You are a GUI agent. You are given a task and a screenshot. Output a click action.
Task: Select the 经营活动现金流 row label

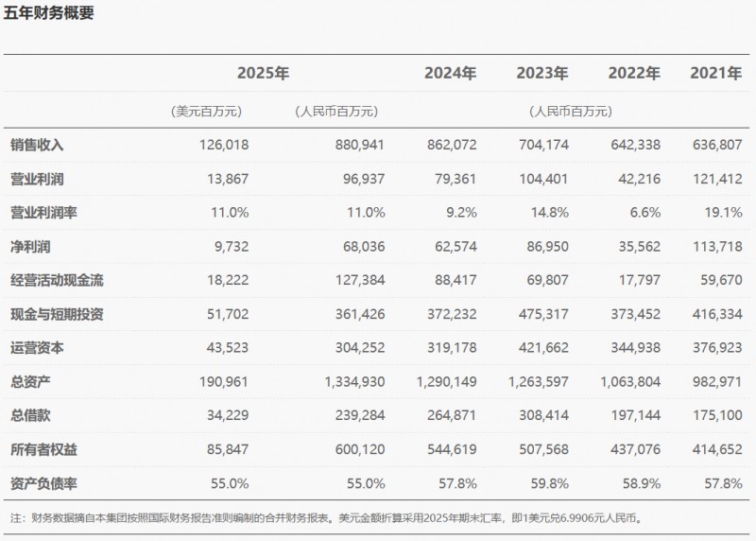(x=57, y=280)
